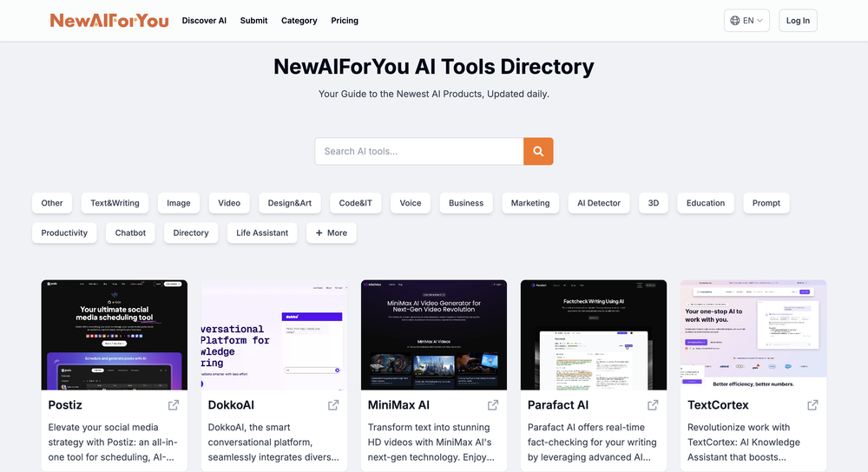The height and width of the screenshot is (472, 868).
Task: Click "Revolutionize work with" description
Action: [739, 427]
